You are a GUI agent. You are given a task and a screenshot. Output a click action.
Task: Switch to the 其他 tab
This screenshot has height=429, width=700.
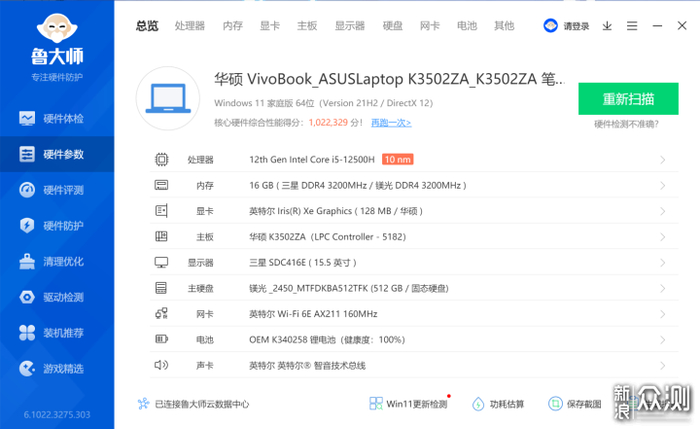[504, 26]
